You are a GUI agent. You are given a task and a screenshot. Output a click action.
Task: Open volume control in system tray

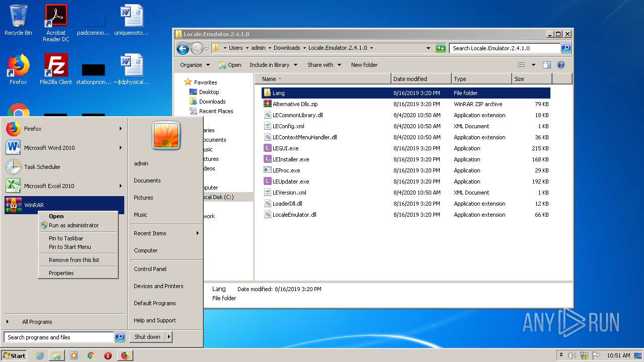point(572,355)
